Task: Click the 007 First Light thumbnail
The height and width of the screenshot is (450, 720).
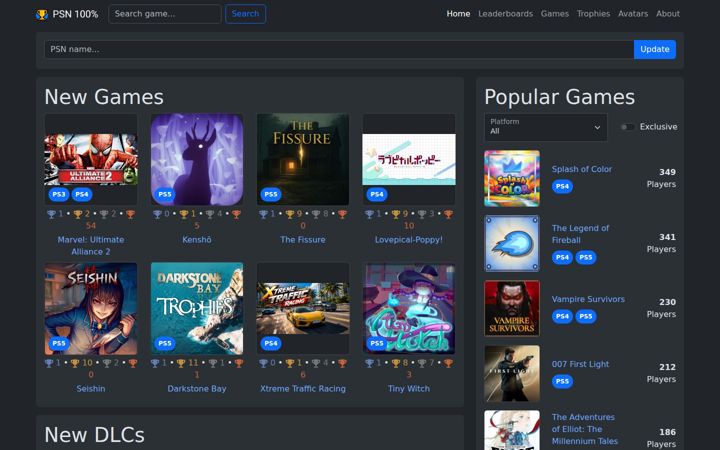Action: click(x=512, y=373)
